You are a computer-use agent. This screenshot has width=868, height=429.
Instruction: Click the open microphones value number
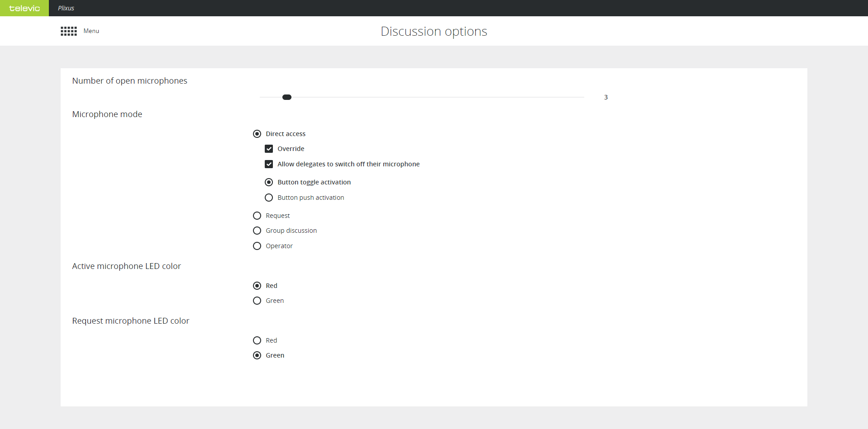[x=606, y=97]
